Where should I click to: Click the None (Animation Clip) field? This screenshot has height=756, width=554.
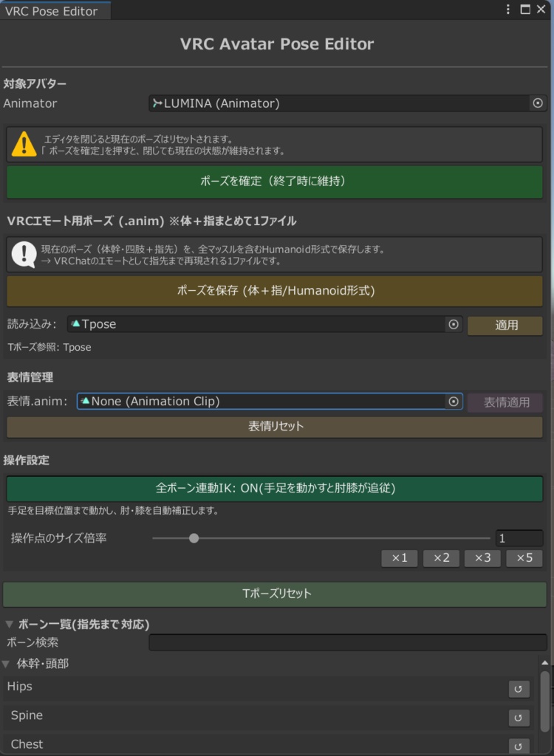pos(270,402)
